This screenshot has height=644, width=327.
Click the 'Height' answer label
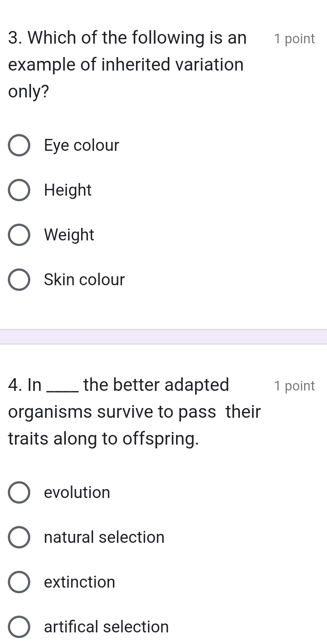(68, 190)
